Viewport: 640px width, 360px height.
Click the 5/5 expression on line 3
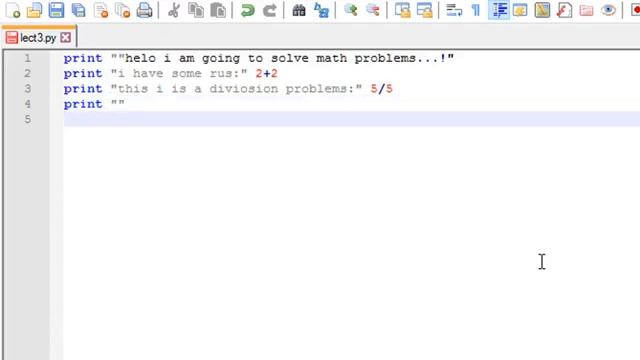click(x=382, y=89)
